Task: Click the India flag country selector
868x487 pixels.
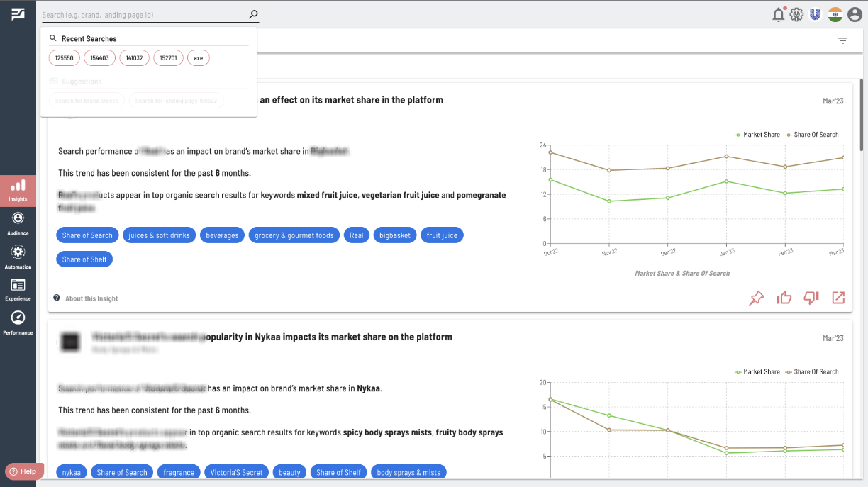Action: [835, 14]
